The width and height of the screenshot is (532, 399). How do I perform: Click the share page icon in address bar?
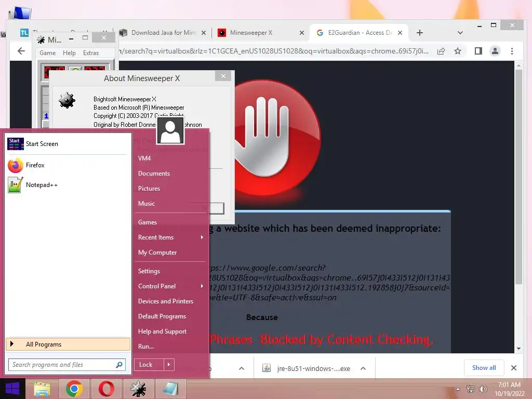[x=441, y=51]
